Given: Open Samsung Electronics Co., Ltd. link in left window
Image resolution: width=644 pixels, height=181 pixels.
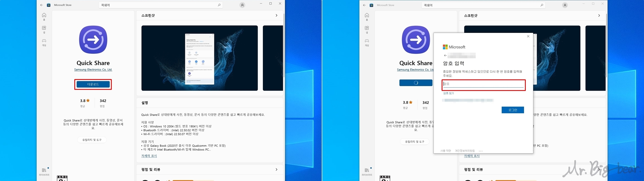Looking at the screenshot, I should [93, 70].
